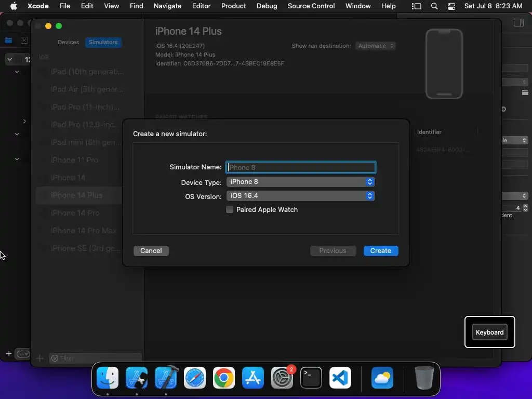This screenshot has height=399, width=532.
Task: Open the OS Version dropdown
Action: pyautogui.click(x=301, y=196)
